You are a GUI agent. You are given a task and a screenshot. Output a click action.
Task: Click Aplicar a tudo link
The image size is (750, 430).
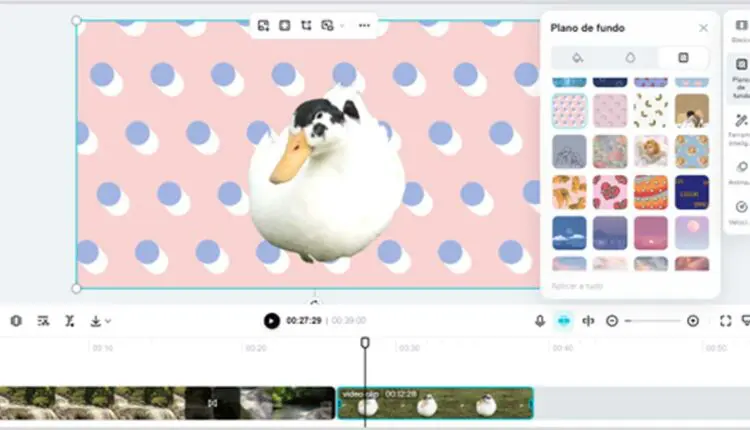pos(578,286)
